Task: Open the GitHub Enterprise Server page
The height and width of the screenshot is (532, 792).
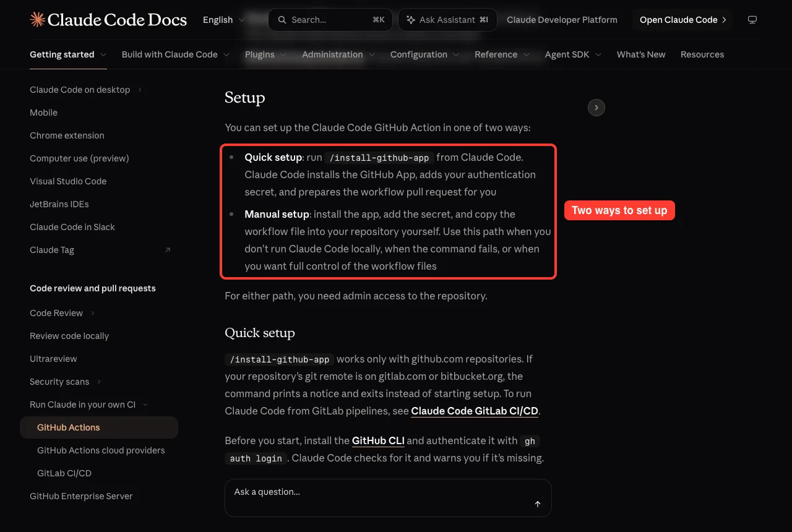Action: click(x=81, y=496)
